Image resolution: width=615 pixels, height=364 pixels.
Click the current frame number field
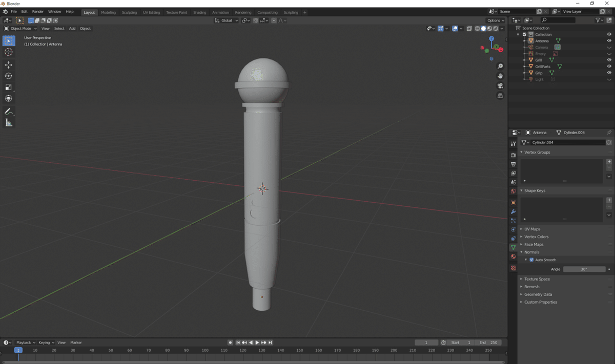coord(426,342)
